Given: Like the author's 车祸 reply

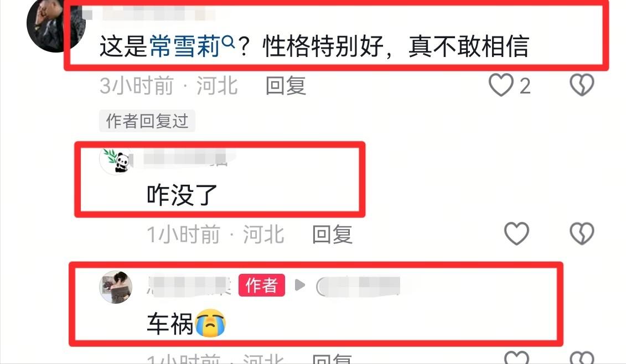Looking at the screenshot, I should [516, 358].
